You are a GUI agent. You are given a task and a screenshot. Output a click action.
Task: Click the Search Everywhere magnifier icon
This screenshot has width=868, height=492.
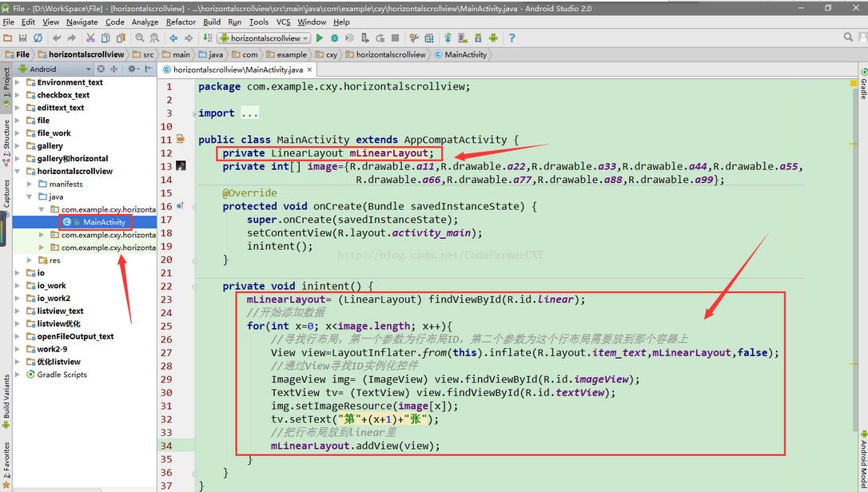(x=848, y=37)
